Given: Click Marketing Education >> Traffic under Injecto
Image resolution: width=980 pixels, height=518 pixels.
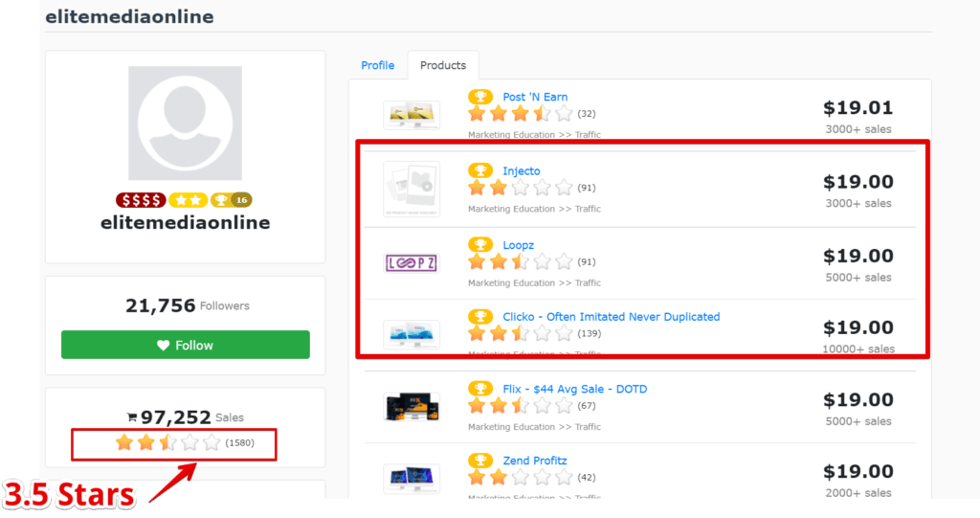Looking at the screenshot, I should coord(534,209).
